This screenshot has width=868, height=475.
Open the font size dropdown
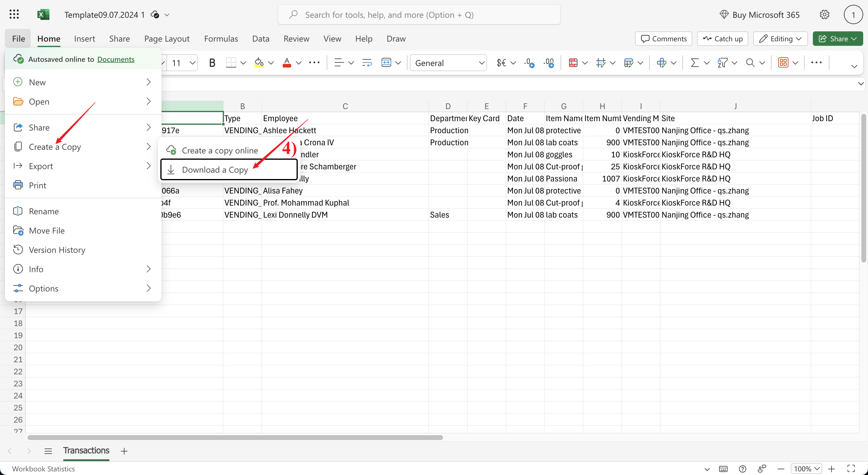pos(192,63)
